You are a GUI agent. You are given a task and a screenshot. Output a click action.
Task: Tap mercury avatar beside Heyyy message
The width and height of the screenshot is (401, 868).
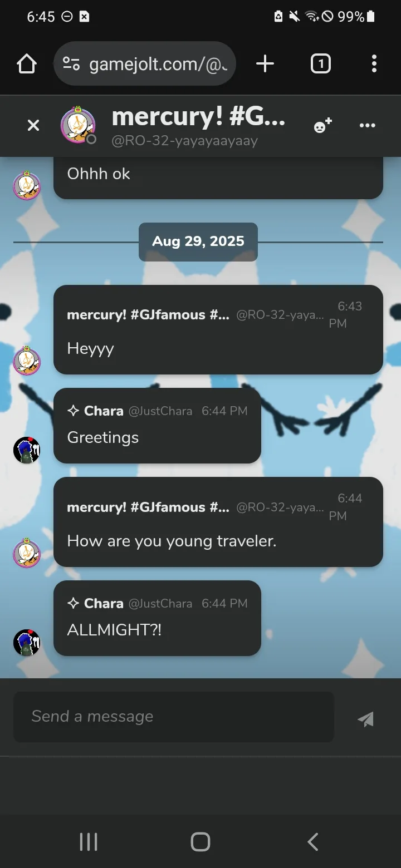click(x=27, y=361)
